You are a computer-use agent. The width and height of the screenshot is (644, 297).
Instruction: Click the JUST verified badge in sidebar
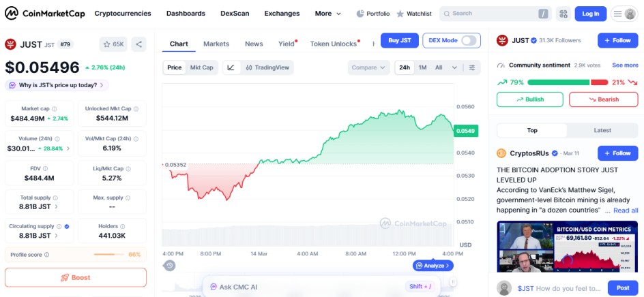pyautogui.click(x=534, y=41)
